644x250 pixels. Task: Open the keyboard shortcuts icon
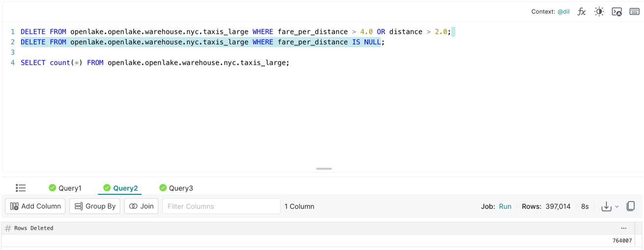634,12
